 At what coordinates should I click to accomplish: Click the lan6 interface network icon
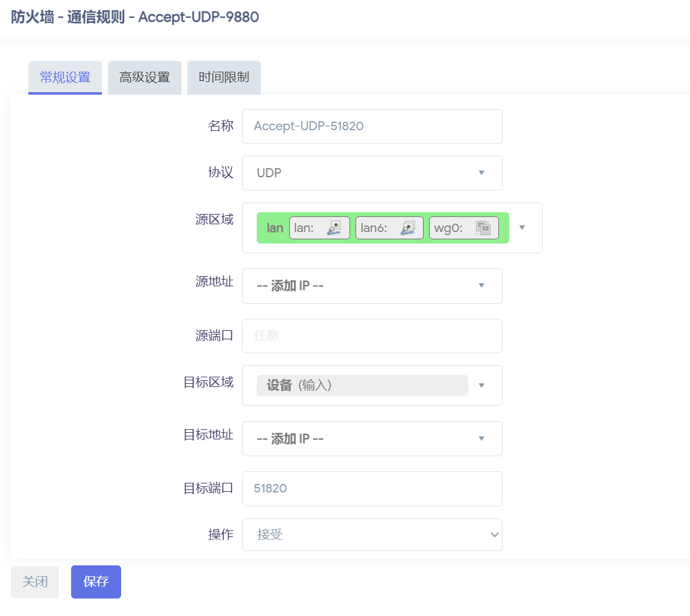click(x=408, y=228)
